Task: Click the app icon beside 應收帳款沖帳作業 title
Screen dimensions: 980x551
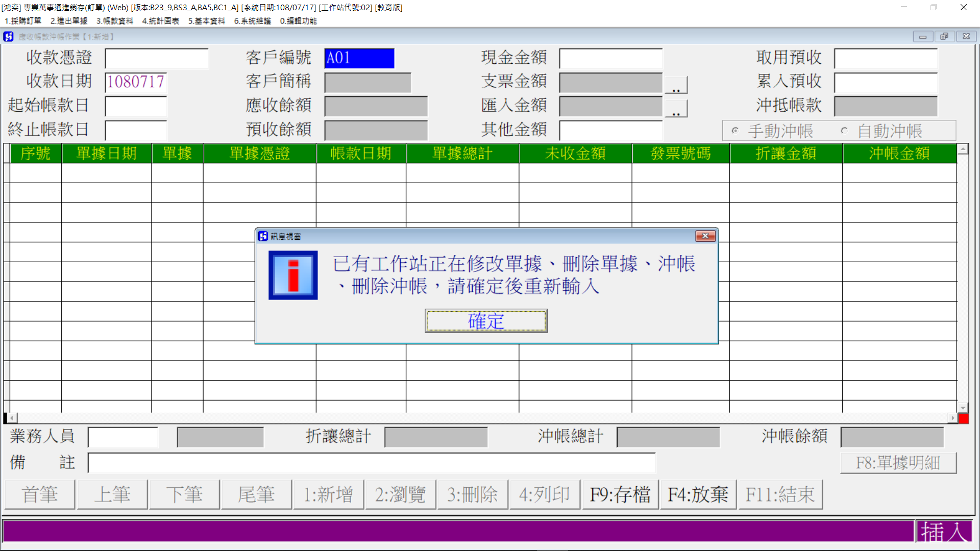Action: pyautogui.click(x=8, y=37)
